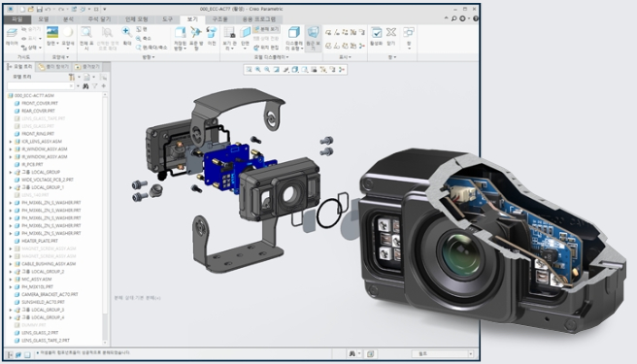Toggle the Perspective View button
Image resolution: width=637 pixels, height=364 pixels.
(x=313, y=38)
